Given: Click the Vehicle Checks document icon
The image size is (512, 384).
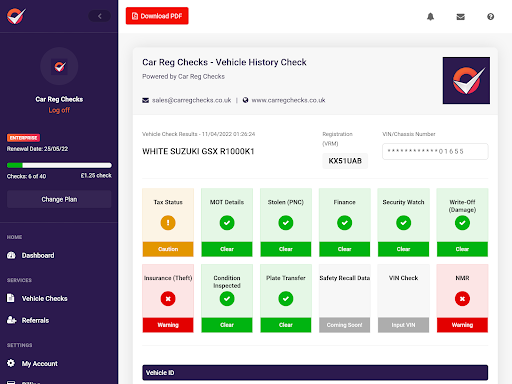Looking at the screenshot, I should tap(11, 298).
